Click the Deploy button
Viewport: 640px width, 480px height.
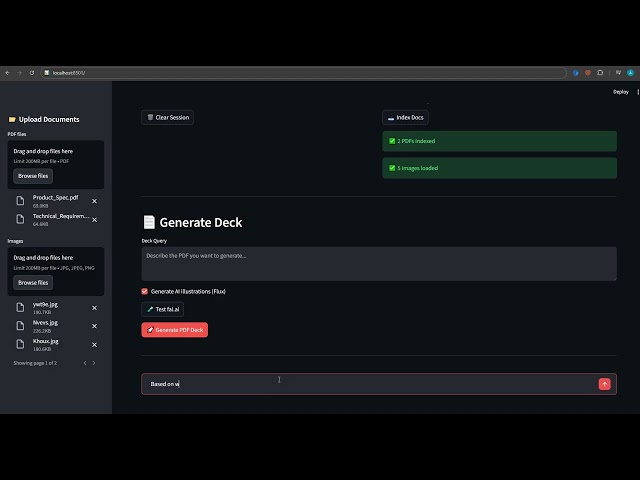tap(620, 92)
